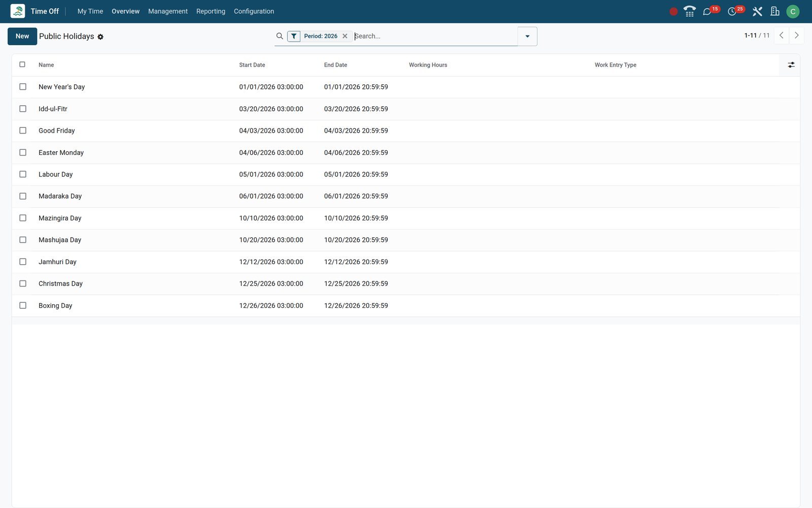Go to next page of records
Screen dimensions: 812x508
pyautogui.click(x=797, y=36)
